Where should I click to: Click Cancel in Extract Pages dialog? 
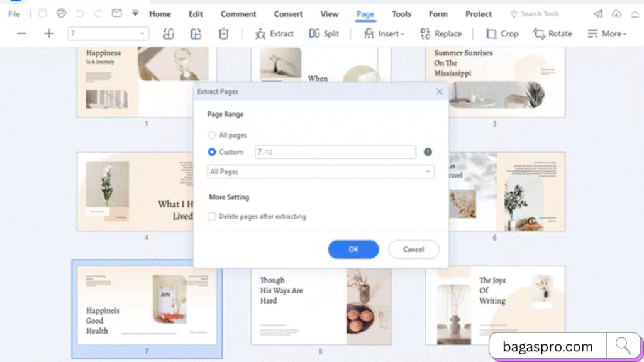[x=413, y=250]
